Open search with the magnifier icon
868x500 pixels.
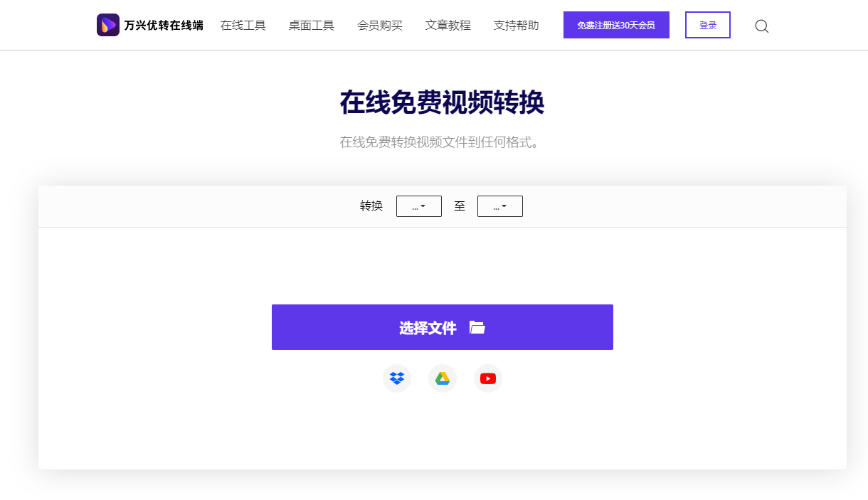pyautogui.click(x=761, y=26)
